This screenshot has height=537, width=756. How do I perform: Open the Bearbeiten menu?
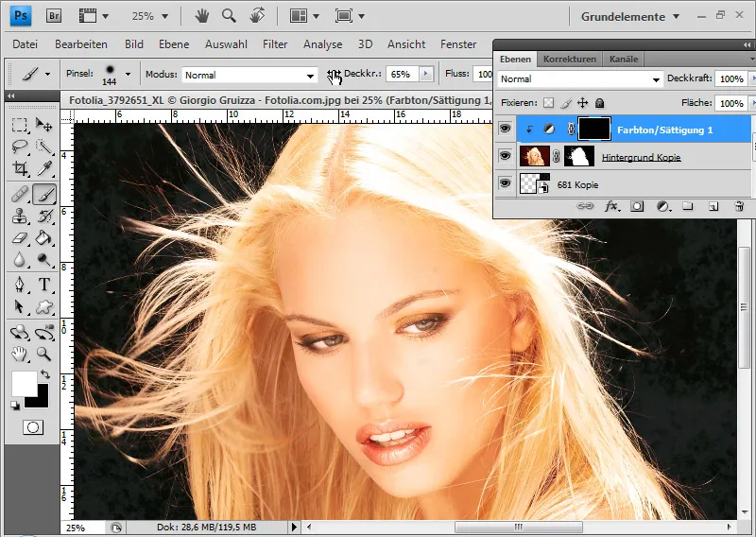pos(81,44)
